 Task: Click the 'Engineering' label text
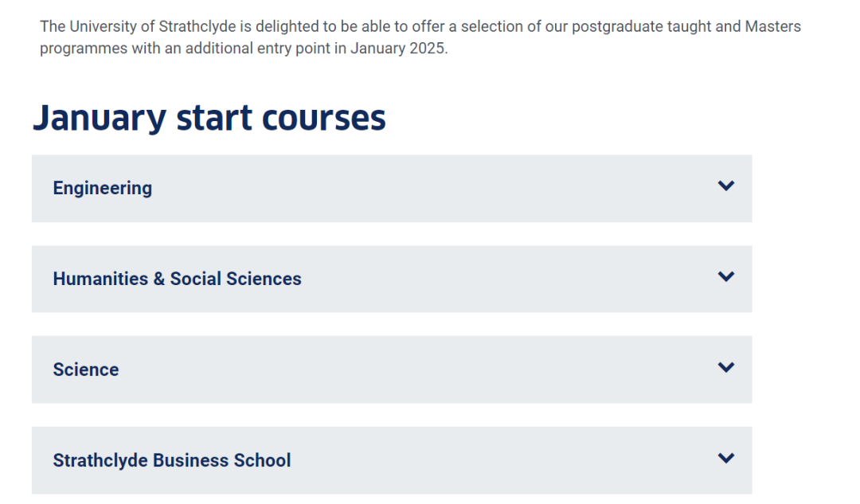[x=102, y=189]
